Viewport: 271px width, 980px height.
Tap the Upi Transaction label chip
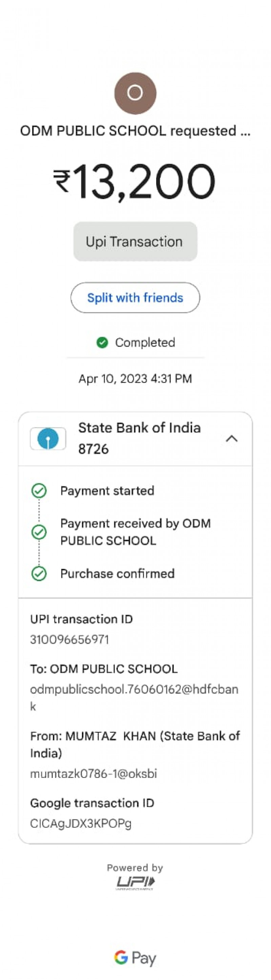click(135, 242)
